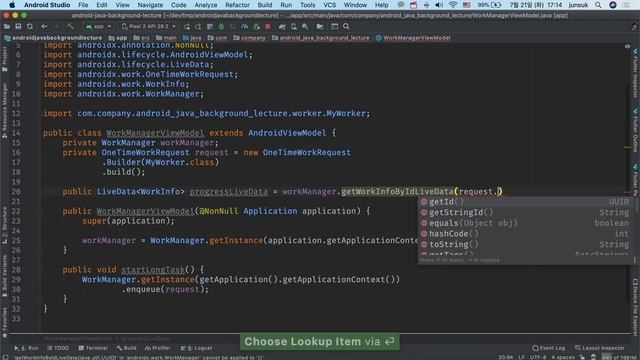Image resolution: width=640 pixels, height=360 pixels.
Task: Open the Favorites side tab
Action: click(4, 322)
